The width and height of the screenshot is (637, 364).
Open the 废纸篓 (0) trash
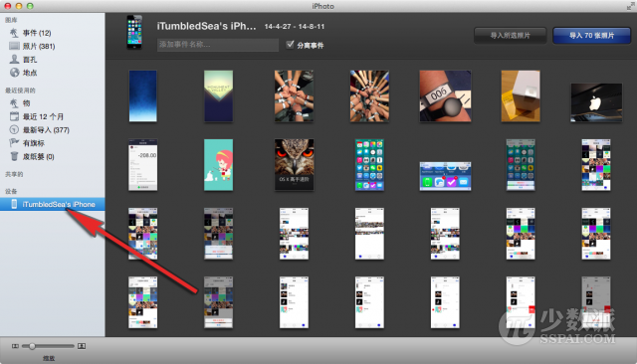click(32, 156)
